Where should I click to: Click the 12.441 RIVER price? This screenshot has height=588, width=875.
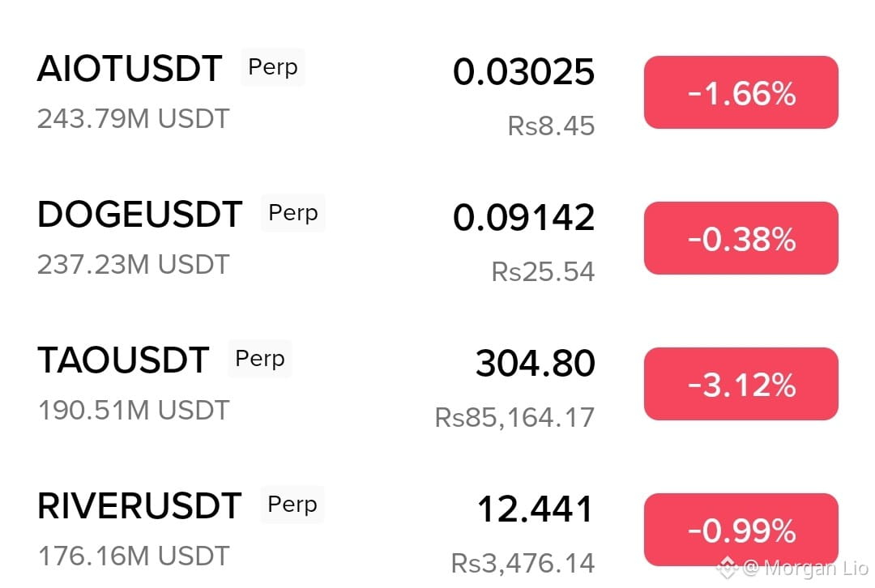536,509
